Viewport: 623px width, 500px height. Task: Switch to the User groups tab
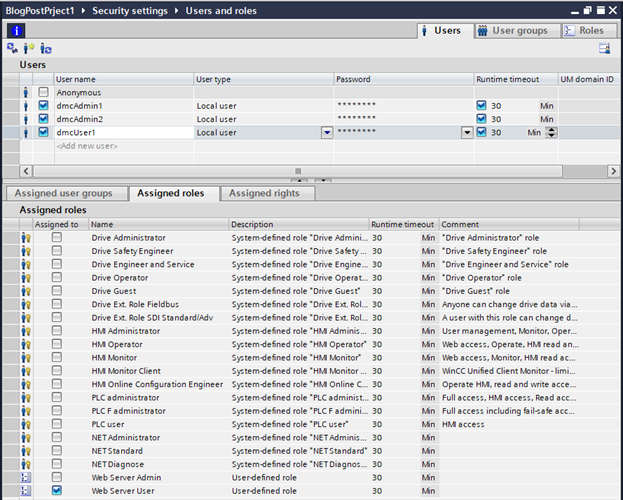tap(518, 31)
